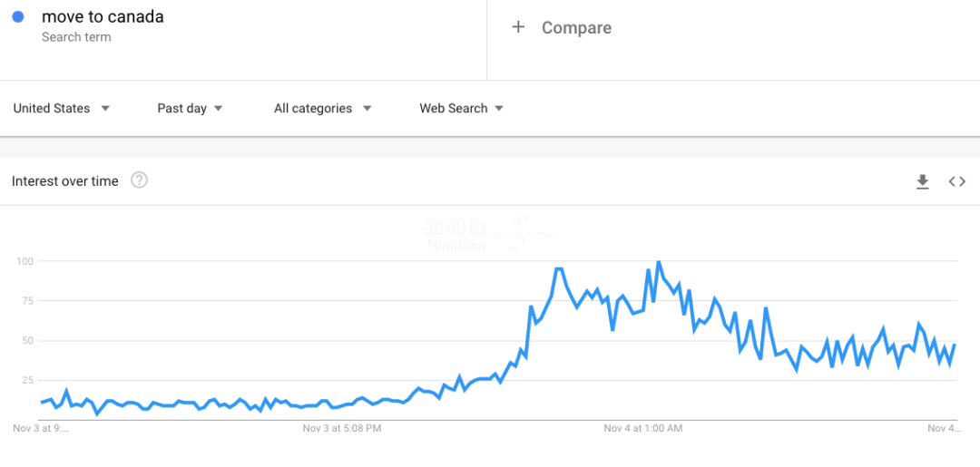Download the interest over time chart data
Viewport: 980px width, 467px height.
(x=923, y=181)
